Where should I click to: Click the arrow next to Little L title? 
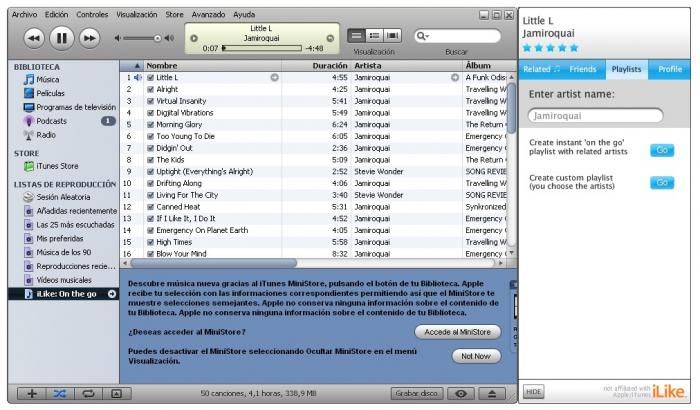click(275, 78)
